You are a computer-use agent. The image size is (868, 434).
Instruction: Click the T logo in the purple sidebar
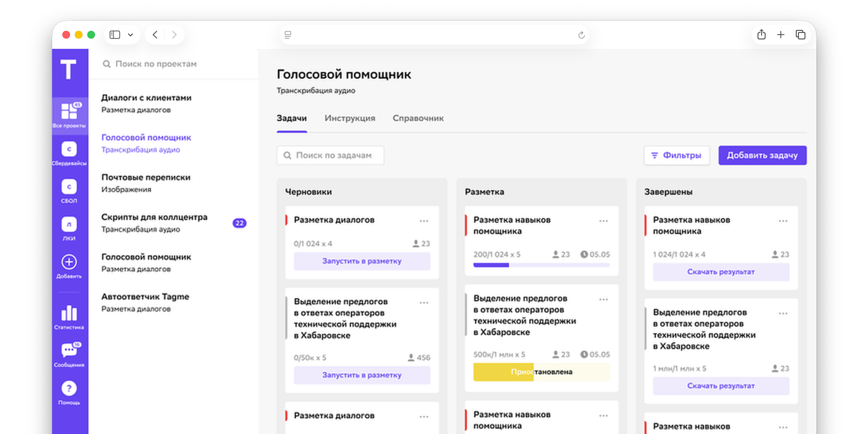coord(68,70)
